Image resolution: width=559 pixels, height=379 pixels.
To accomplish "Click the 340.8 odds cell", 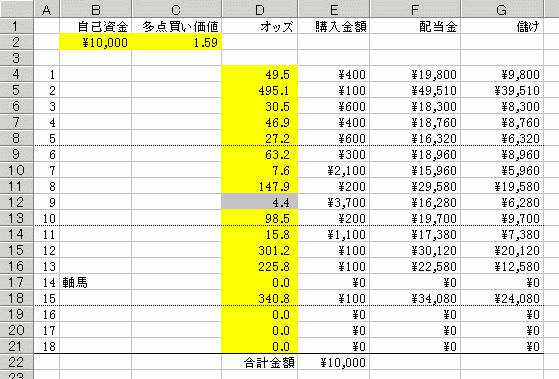I will point(260,298).
